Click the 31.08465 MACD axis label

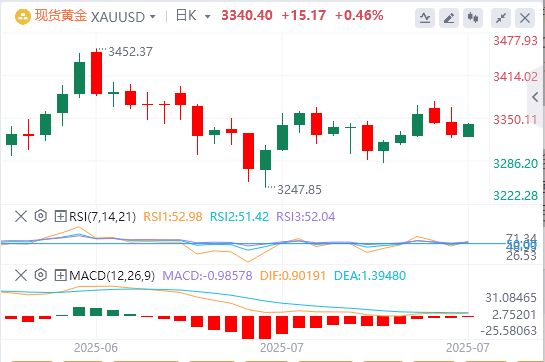tap(511, 298)
